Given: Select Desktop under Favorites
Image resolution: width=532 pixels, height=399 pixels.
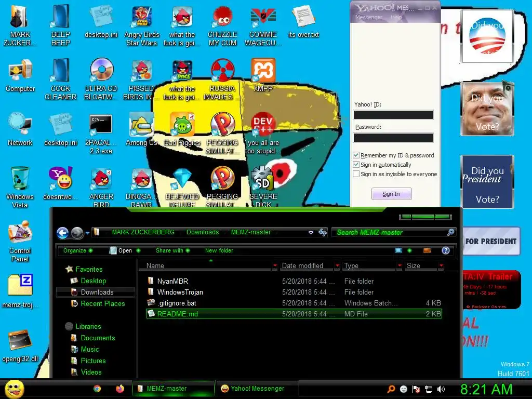Looking at the screenshot, I should pos(94,281).
